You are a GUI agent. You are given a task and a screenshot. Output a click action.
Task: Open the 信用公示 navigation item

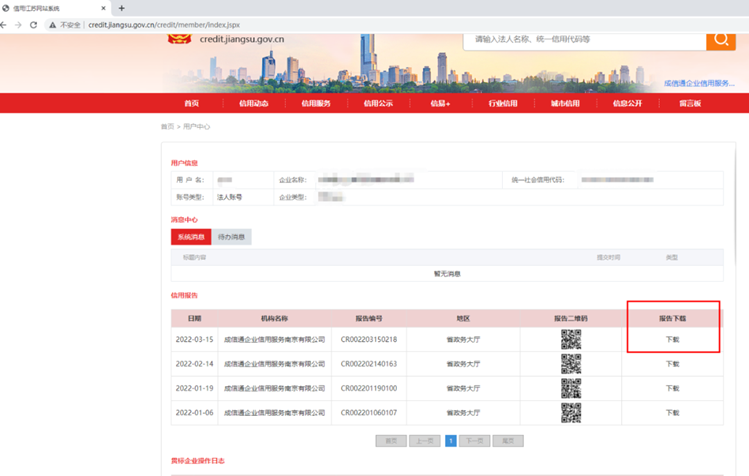tap(378, 103)
